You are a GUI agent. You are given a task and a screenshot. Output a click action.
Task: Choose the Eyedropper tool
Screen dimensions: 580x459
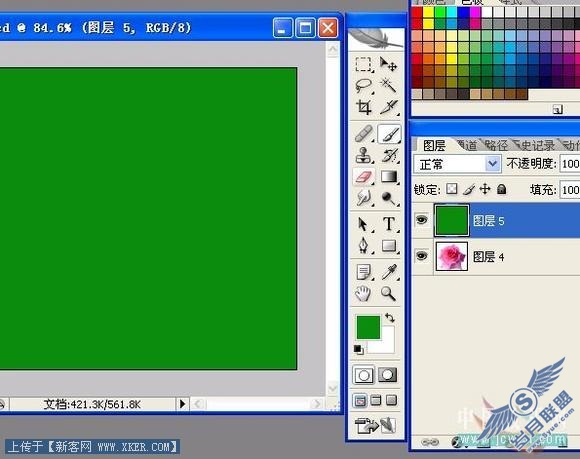(388, 272)
